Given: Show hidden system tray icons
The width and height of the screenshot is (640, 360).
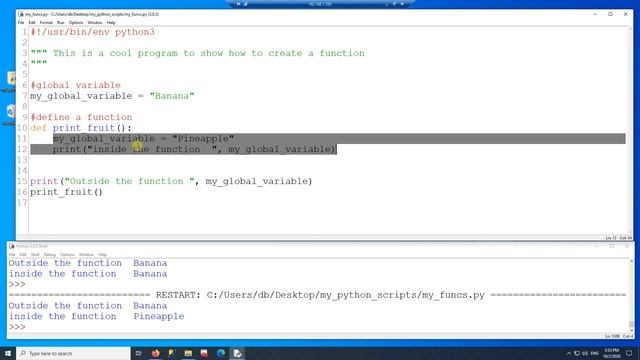Looking at the screenshot, I should tap(569, 353).
